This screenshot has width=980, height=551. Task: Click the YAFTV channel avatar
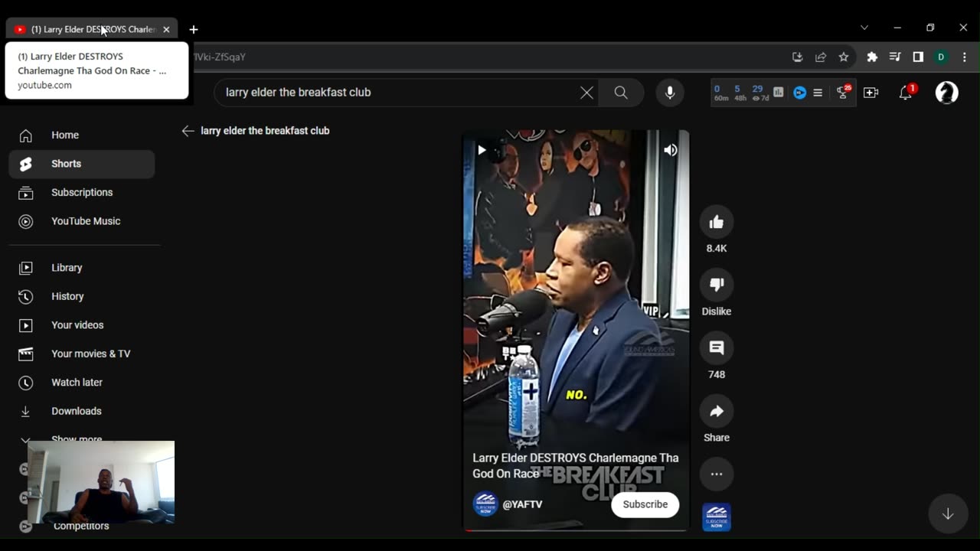485,504
